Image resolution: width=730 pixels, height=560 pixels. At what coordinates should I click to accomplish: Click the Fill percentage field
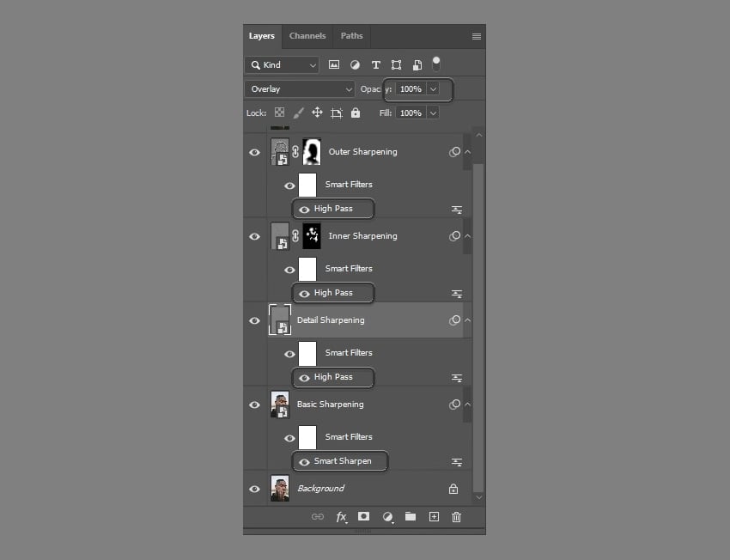pyautogui.click(x=411, y=113)
